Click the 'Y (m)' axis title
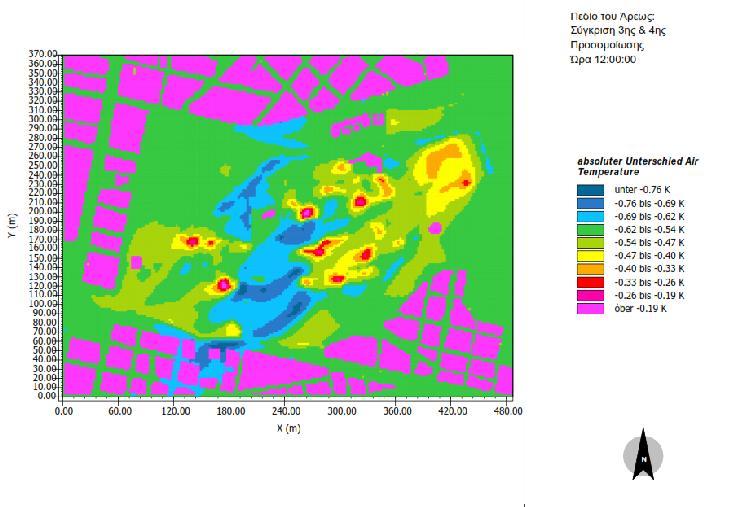 (13, 226)
